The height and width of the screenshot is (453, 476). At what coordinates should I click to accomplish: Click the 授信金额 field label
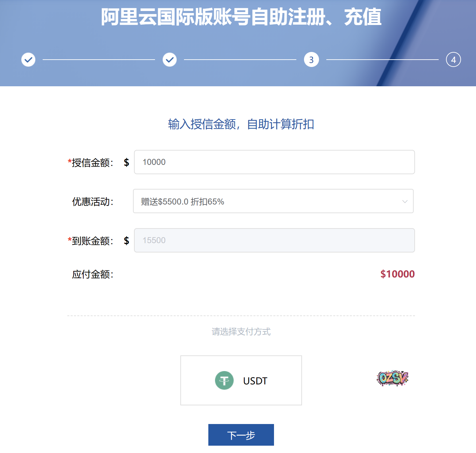(x=91, y=163)
